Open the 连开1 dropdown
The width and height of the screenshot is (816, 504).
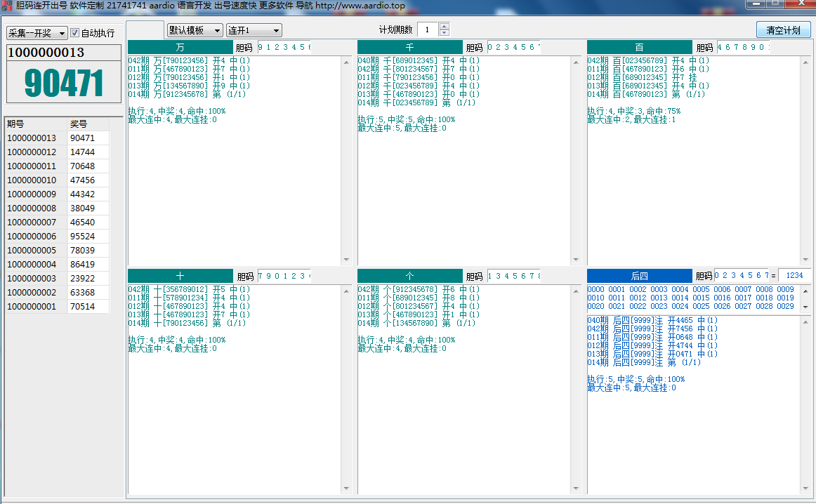254,30
